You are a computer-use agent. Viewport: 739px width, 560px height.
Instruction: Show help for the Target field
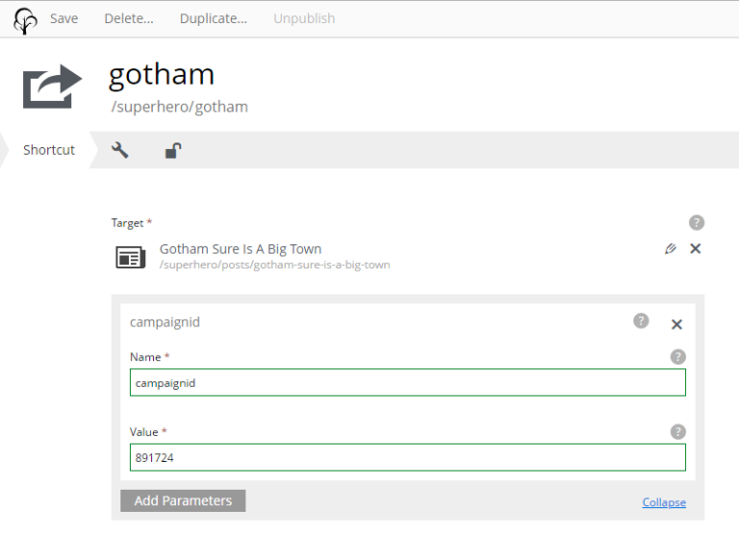tap(697, 223)
